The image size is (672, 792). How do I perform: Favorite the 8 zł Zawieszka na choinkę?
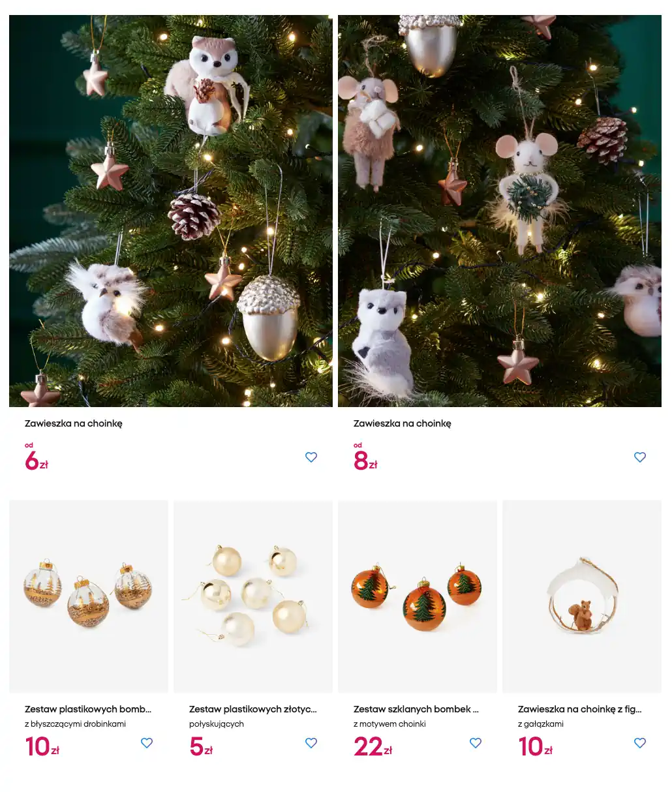tap(640, 457)
